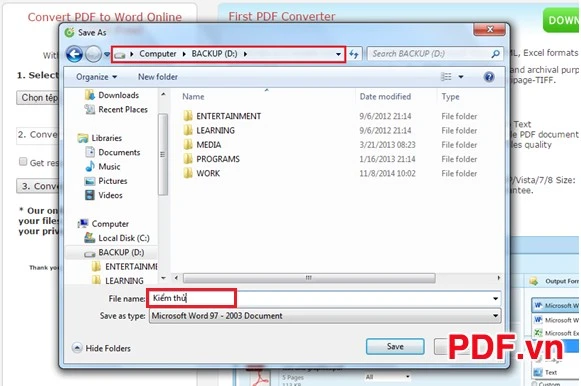This screenshot has width=581, height=386.
Task: Select the MEDIA folder name
Action: pos(209,145)
